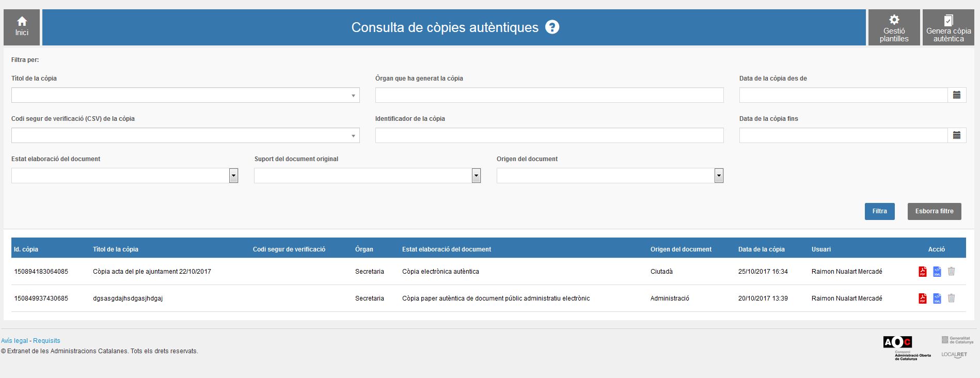Viewport: 980px width, 378px height.
Task: Open Origen del document dropdown
Action: (718, 176)
